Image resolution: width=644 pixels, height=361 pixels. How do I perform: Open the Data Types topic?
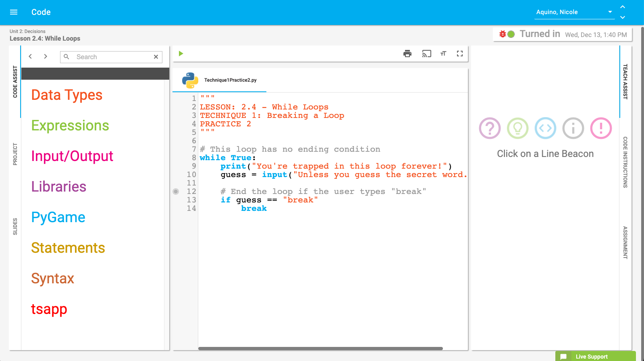[67, 95]
